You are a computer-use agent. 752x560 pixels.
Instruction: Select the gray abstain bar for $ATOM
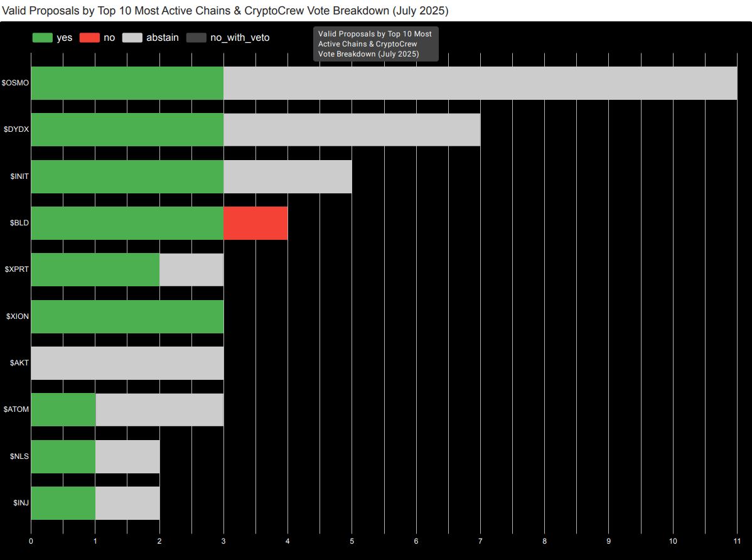[x=159, y=410]
